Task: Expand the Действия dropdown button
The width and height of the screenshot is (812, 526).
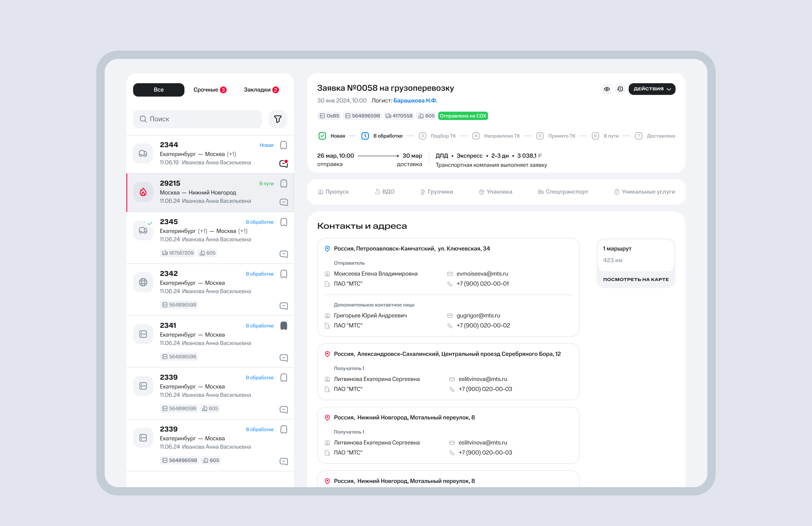Action: tap(652, 89)
